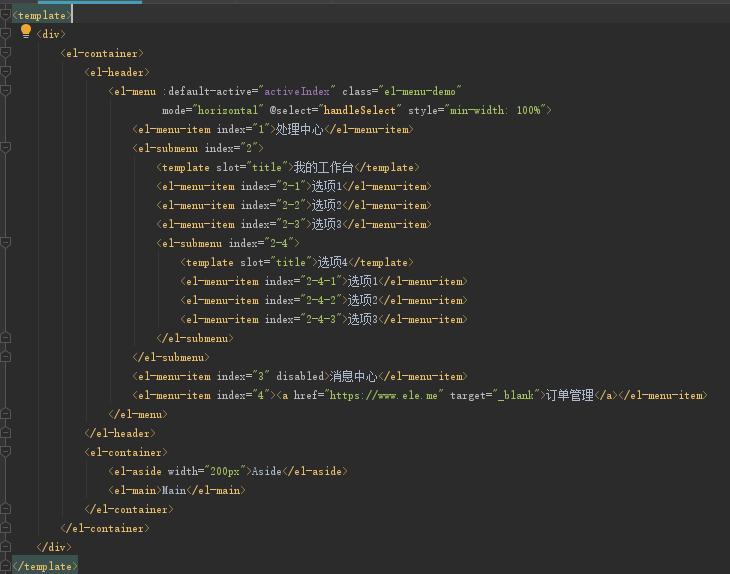Click the https://www.ele.me URL string

384,395
